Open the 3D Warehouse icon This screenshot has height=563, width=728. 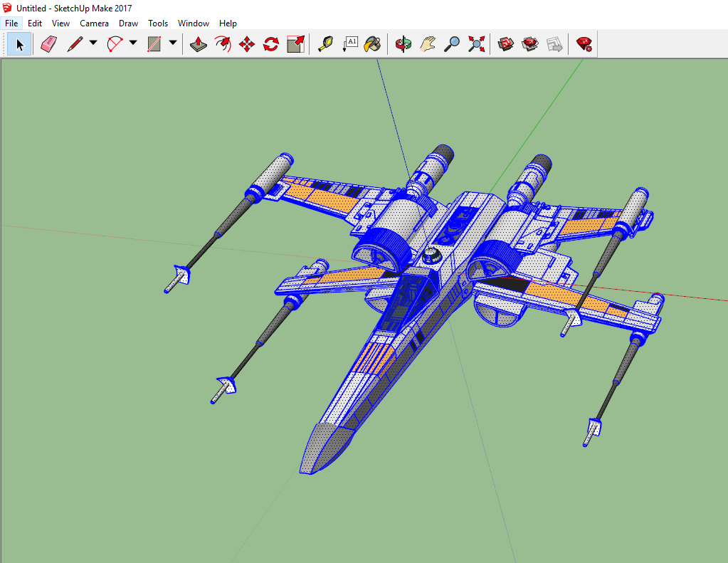click(x=505, y=44)
